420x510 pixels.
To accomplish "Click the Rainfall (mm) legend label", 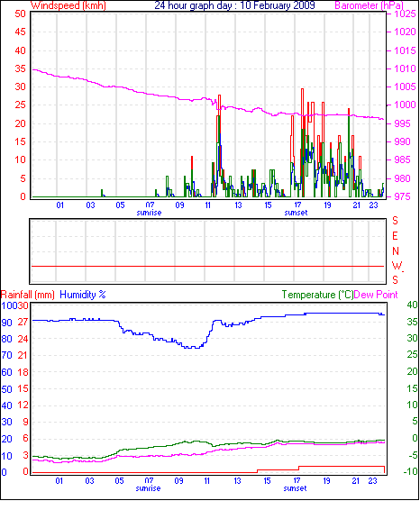I will [28, 295].
